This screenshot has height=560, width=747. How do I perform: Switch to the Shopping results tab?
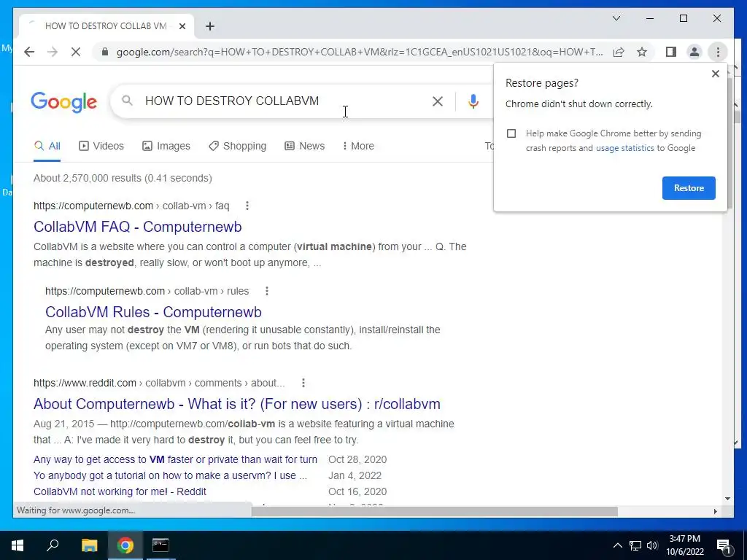tap(237, 146)
